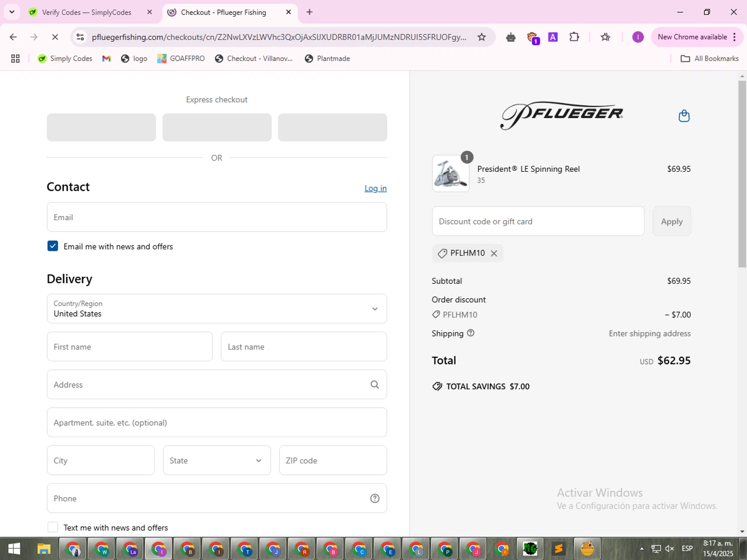
Task: Select the Checkout - Pflueger Fishing tab
Action: [x=223, y=12]
